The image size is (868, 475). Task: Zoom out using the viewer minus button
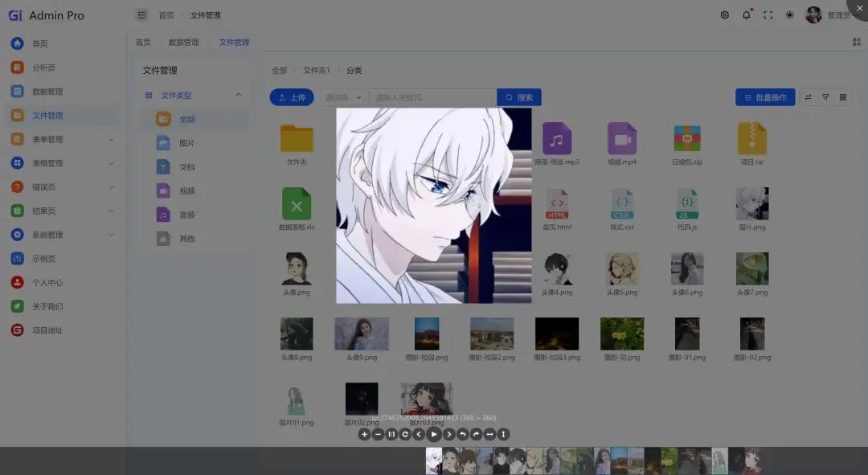click(378, 435)
